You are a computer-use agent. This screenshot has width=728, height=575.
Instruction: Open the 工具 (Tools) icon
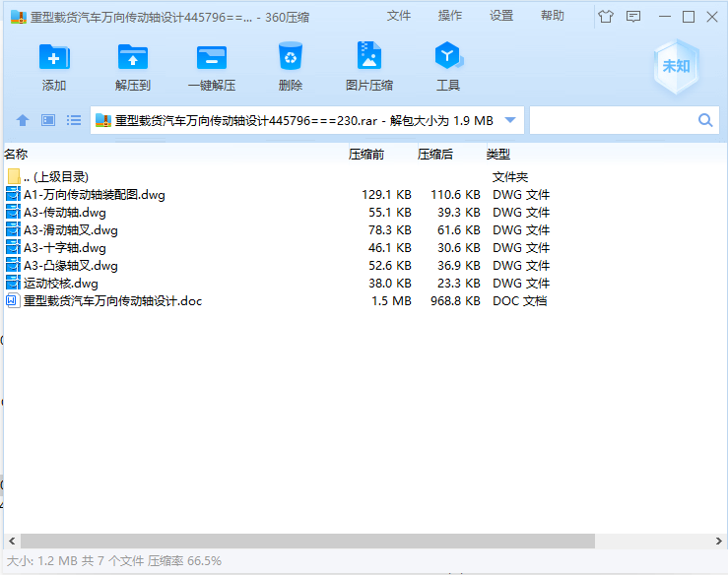pyautogui.click(x=448, y=56)
